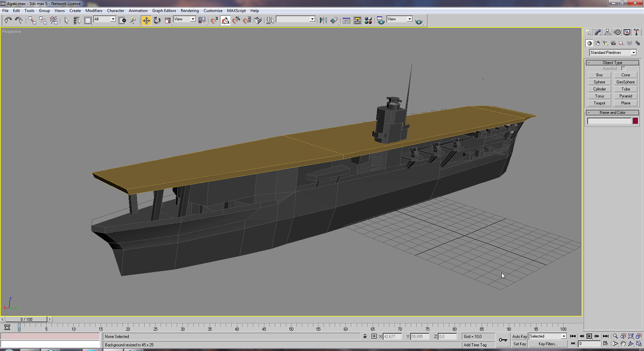Image resolution: width=644 pixels, height=351 pixels.
Task: Click the object color swatch
Action: [x=635, y=121]
